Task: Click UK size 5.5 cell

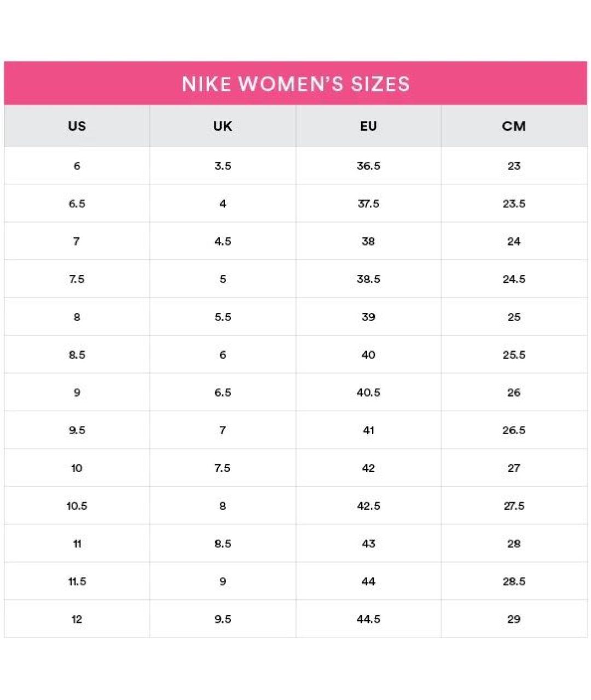Action: [x=223, y=317]
